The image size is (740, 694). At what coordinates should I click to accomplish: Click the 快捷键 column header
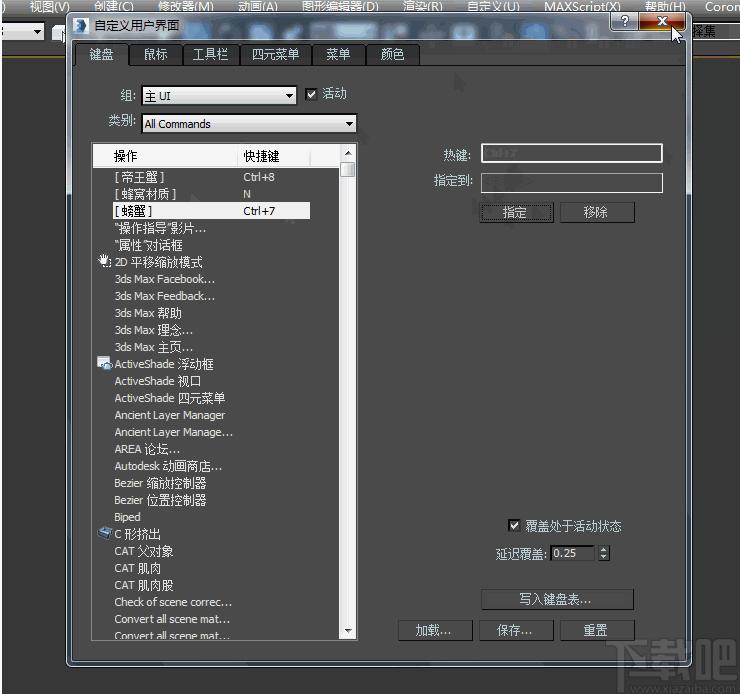[274, 156]
